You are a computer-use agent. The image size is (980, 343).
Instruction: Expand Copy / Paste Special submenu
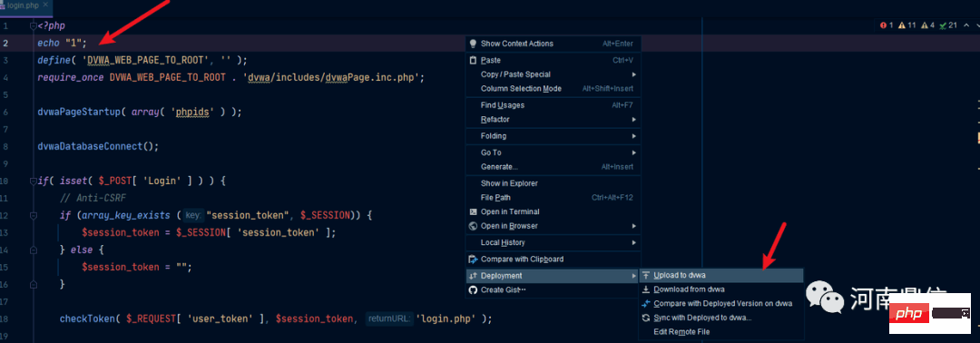tap(633, 74)
